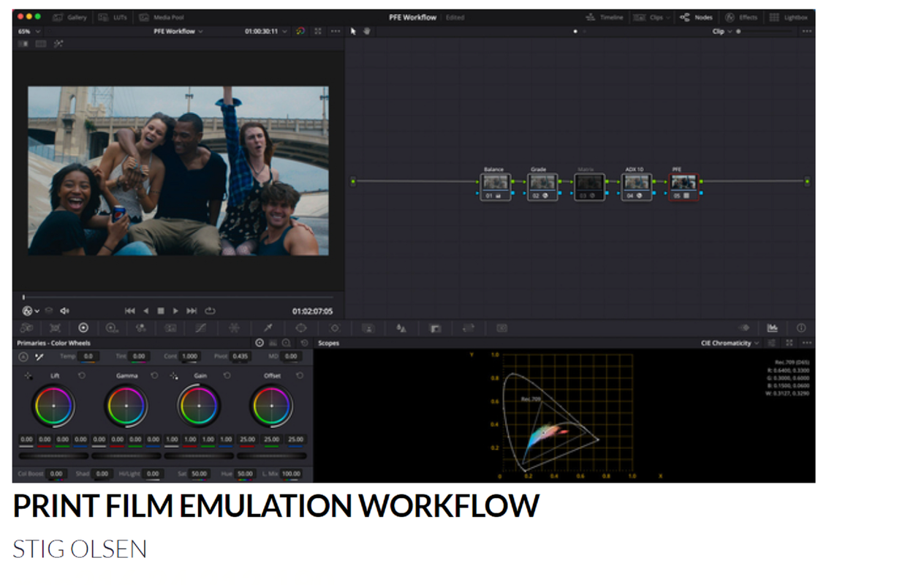Select the PFE node 05

pyautogui.click(x=683, y=186)
